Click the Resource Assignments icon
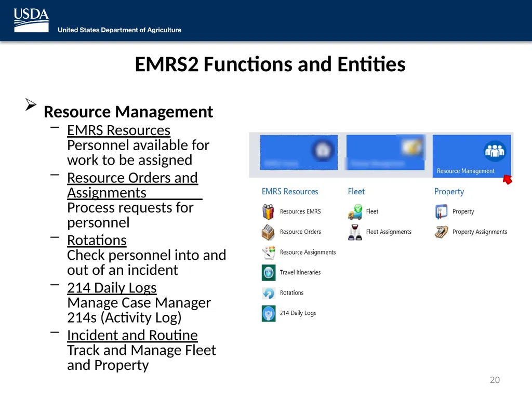This screenshot has width=532, height=399. (269, 252)
